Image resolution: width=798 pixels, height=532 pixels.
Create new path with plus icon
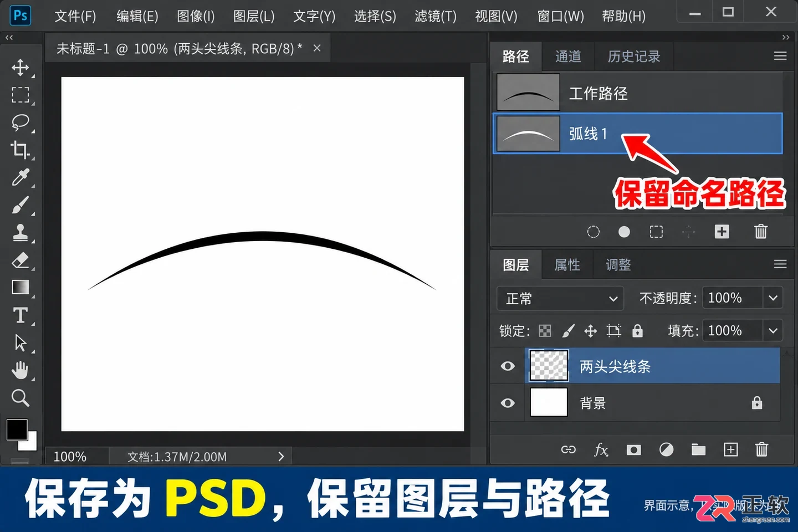(722, 232)
